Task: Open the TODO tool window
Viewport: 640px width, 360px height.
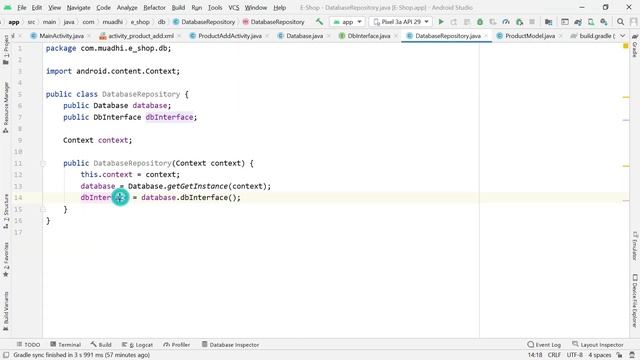Action: tap(28, 344)
